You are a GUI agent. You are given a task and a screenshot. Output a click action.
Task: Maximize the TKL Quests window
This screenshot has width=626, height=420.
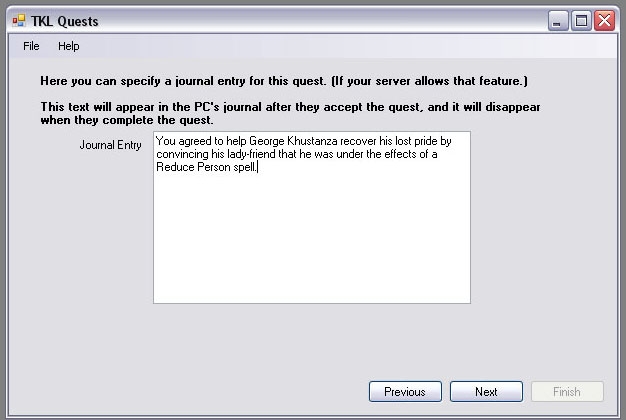tap(581, 21)
